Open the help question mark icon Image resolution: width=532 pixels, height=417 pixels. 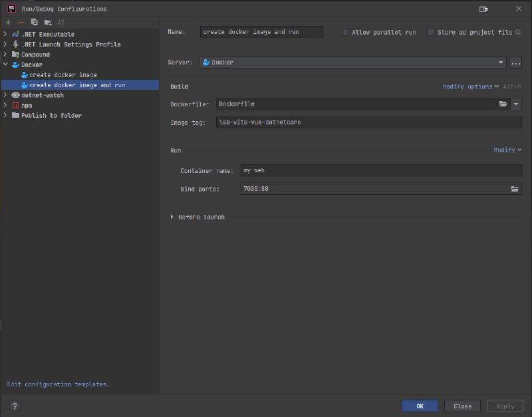[x=15, y=406]
